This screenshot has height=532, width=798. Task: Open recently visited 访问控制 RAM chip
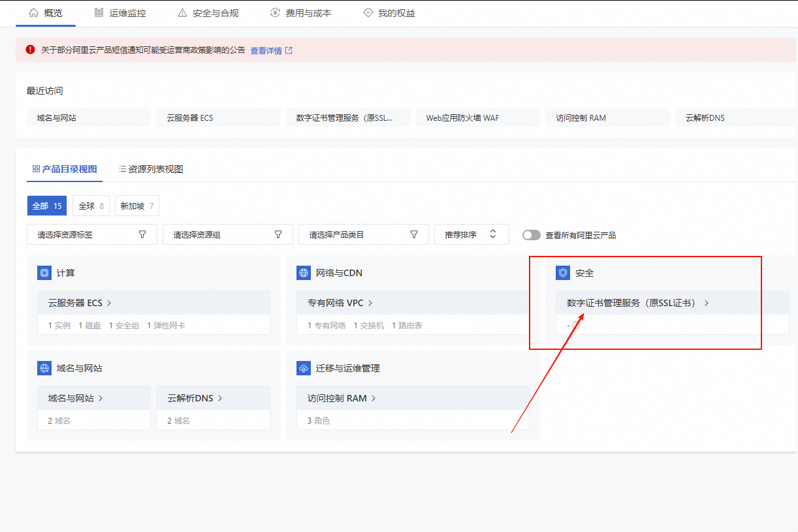607,117
